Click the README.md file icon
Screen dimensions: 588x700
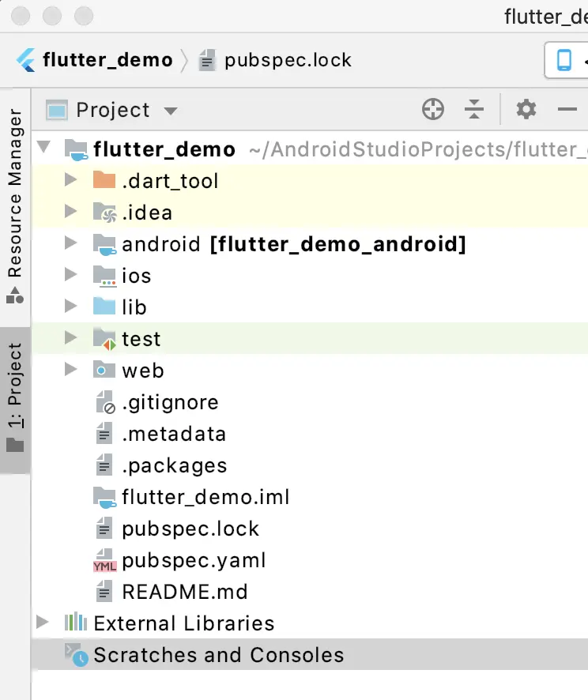[x=104, y=591]
